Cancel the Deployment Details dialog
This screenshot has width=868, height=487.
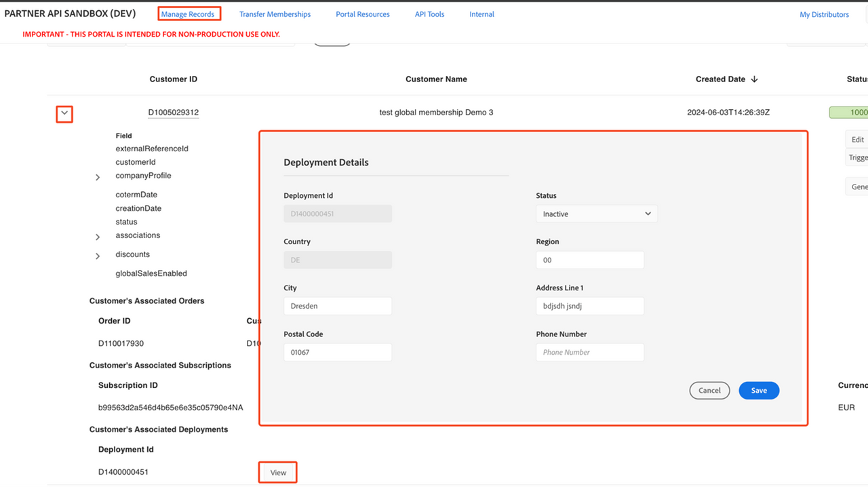coord(709,391)
